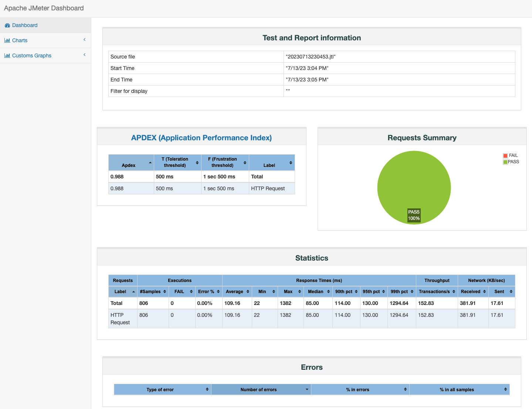Sort Errors table by % in all samples

460,389
